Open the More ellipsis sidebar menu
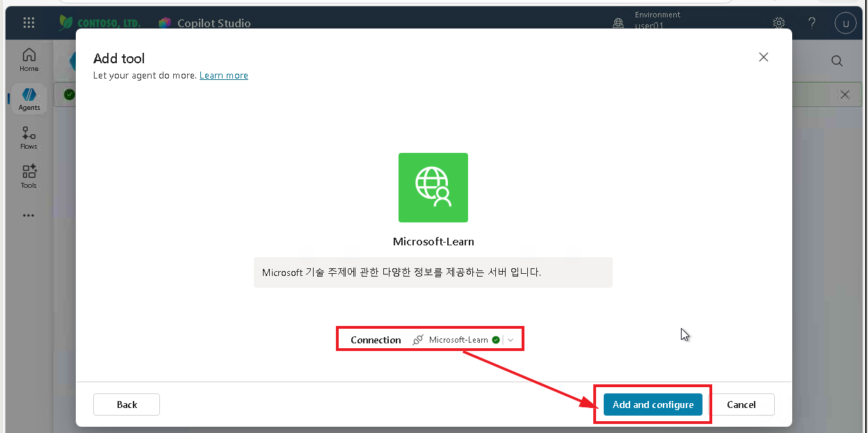 29,215
